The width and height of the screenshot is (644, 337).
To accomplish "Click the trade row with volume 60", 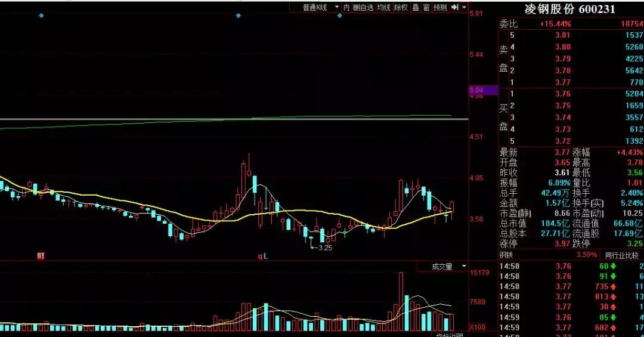I will click(571, 266).
